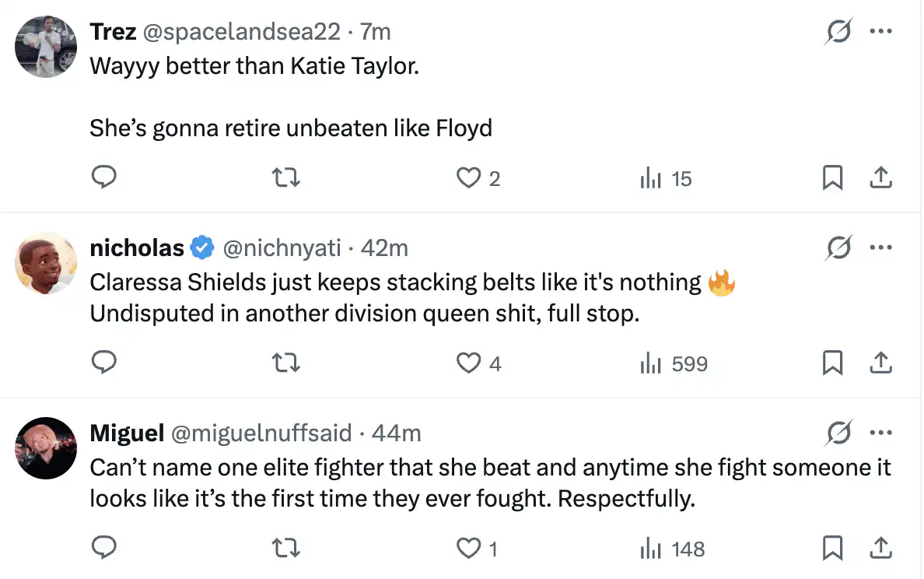Viewport: 924px width, 579px height.
Task: Reply to Trez's tweet
Action: click(104, 178)
